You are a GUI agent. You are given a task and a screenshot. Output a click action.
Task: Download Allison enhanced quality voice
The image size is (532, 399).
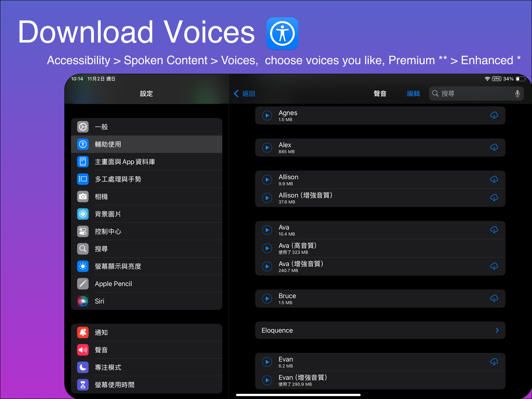click(x=494, y=198)
